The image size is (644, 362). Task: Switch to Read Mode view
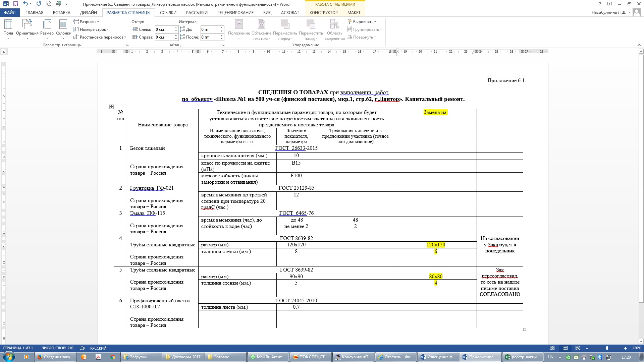[x=552, y=348]
